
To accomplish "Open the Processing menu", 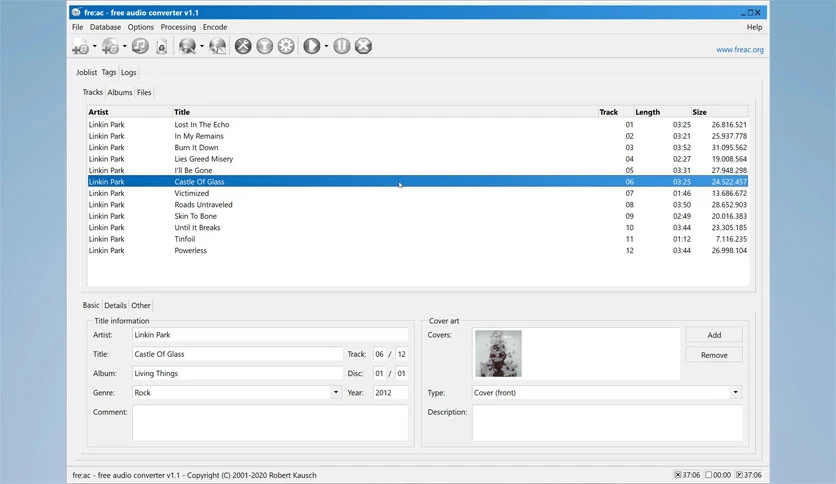I will point(178,27).
